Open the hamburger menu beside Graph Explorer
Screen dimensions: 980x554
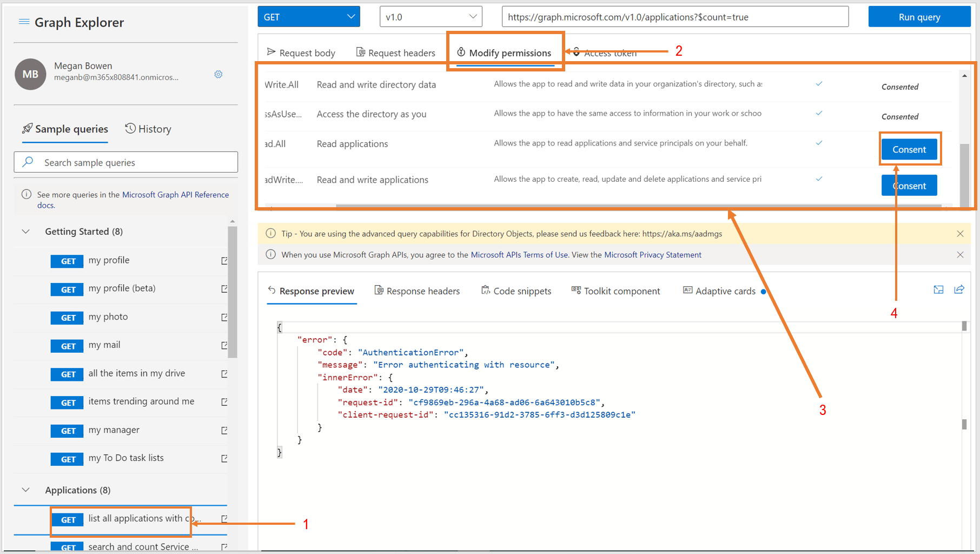pos(24,22)
